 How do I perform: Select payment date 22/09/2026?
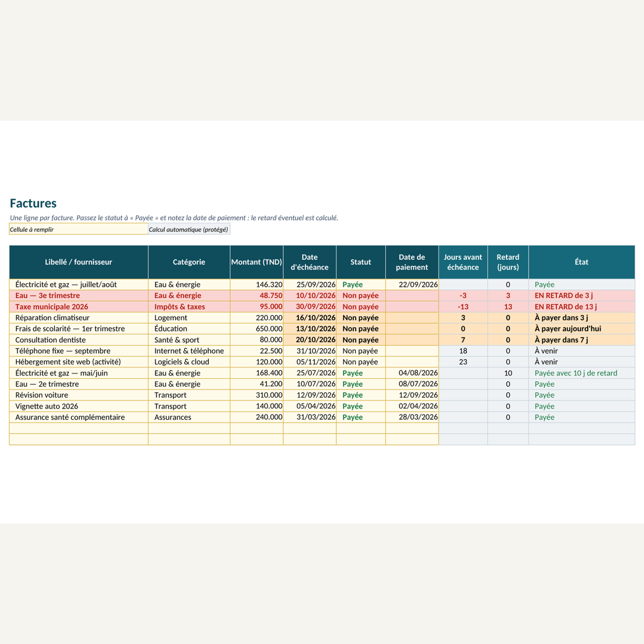[x=412, y=284]
